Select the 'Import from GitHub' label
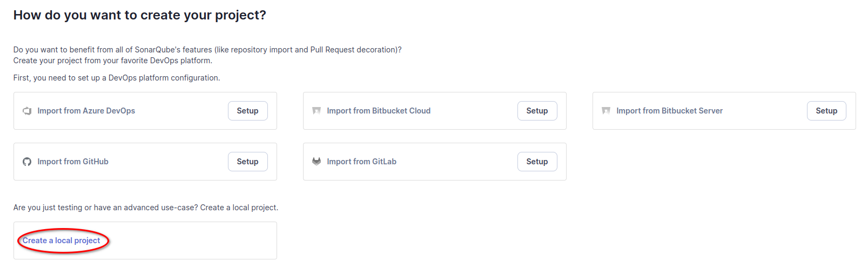 click(x=73, y=162)
